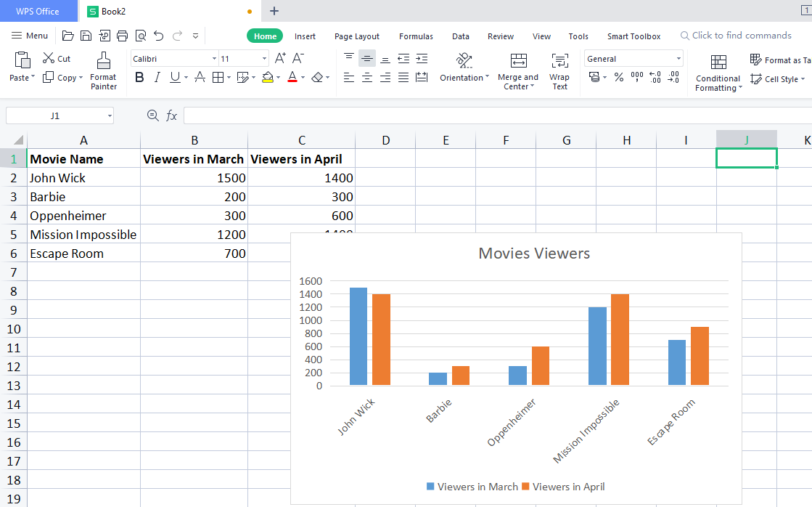812x507 pixels.
Task: Open the General number format dropdown
Action: (633, 58)
